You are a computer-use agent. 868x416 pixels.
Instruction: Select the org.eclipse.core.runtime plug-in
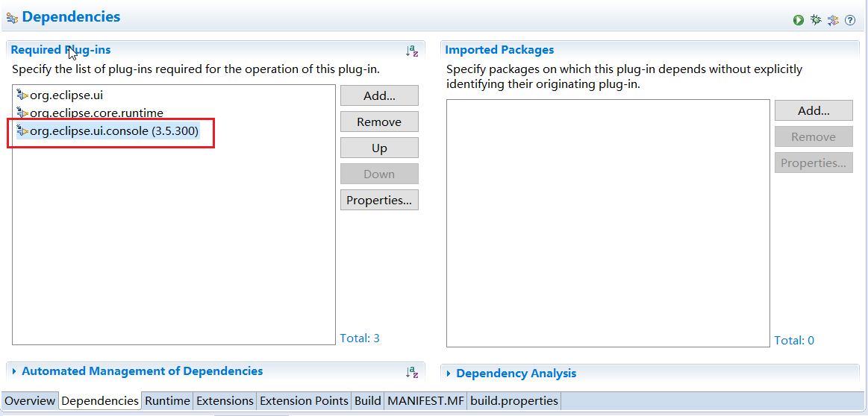pyautogui.click(x=96, y=113)
